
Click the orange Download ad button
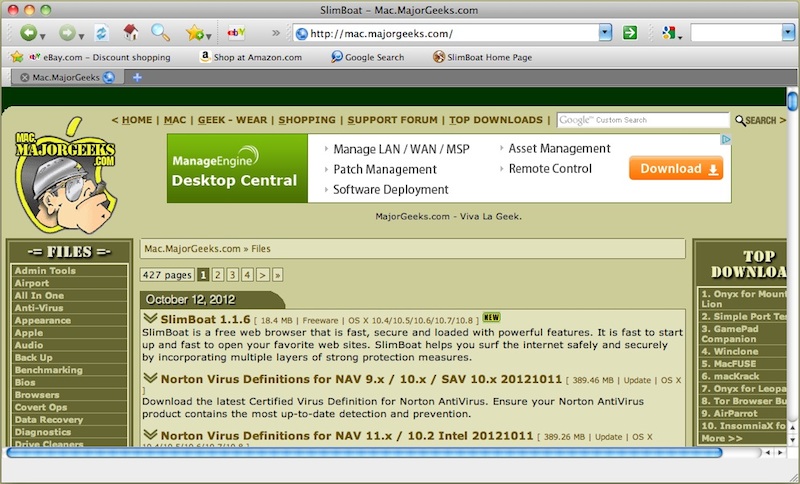(x=676, y=169)
